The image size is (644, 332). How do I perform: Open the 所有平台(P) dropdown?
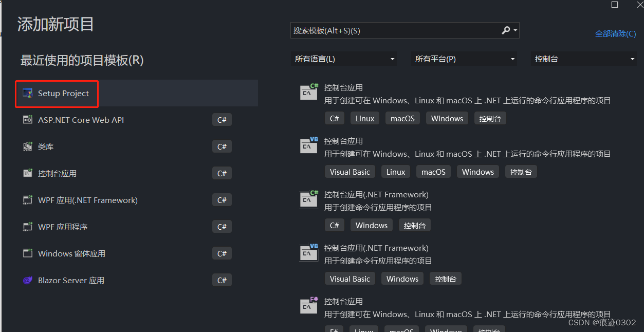click(x=464, y=59)
